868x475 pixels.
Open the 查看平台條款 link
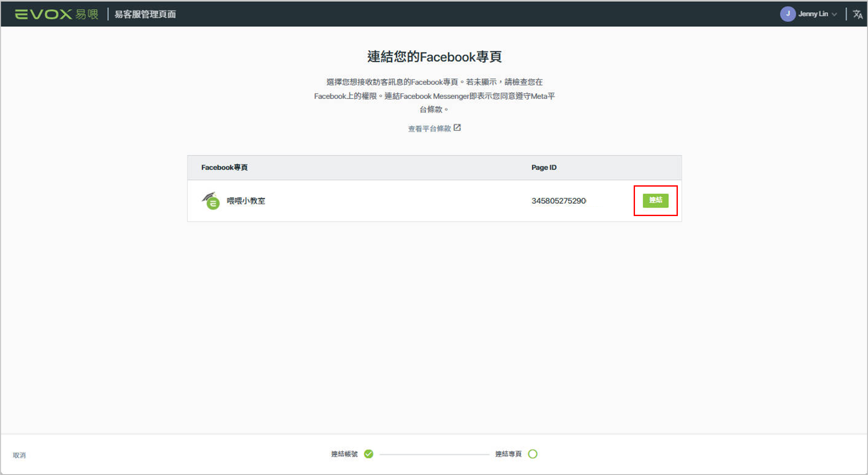[429, 129]
